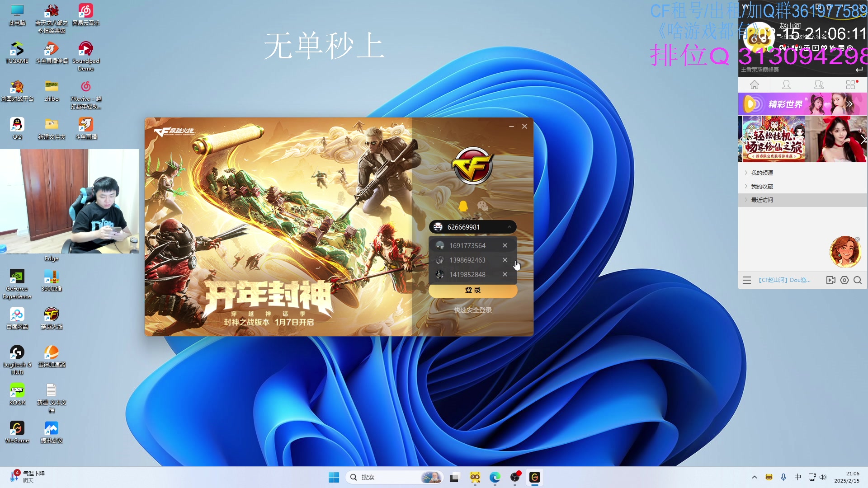Choose account 1398692463 from list
This screenshot has height=488, width=868.
pyautogui.click(x=467, y=260)
